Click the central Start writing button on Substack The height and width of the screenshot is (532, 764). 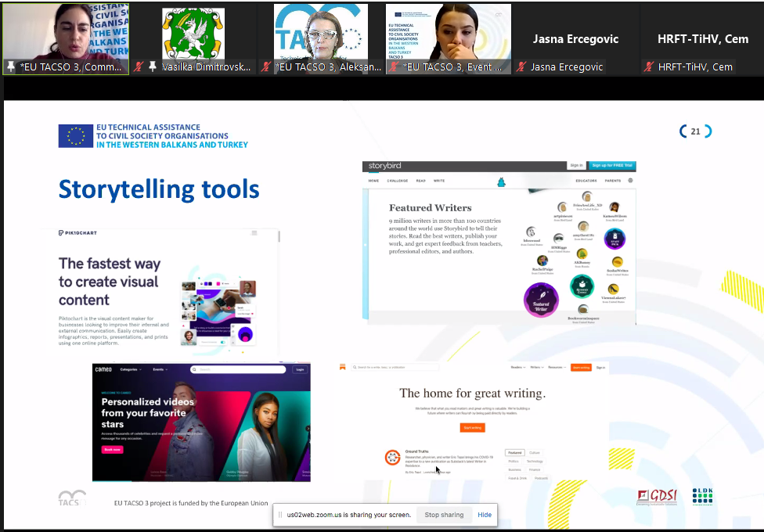click(x=472, y=428)
